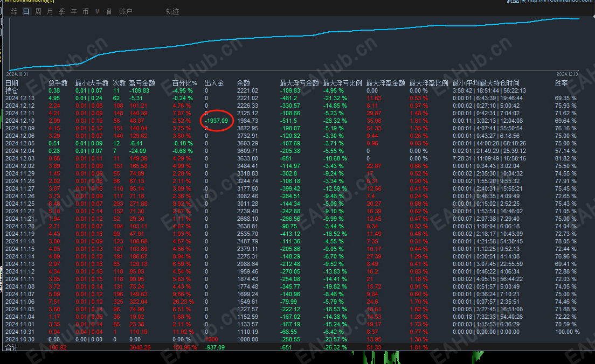
Task: Select the 2024.11.14 date row
Action: point(20,256)
